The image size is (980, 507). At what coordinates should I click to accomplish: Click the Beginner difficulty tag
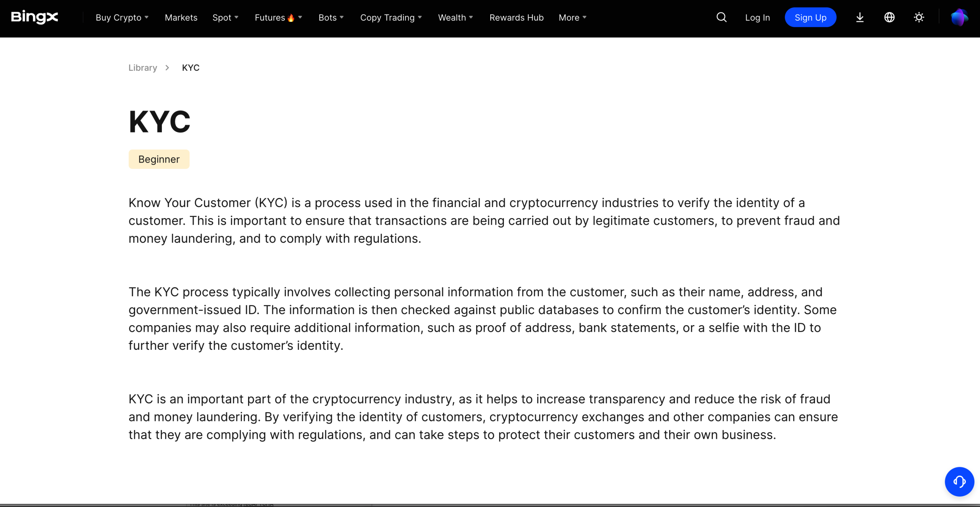coord(159,159)
